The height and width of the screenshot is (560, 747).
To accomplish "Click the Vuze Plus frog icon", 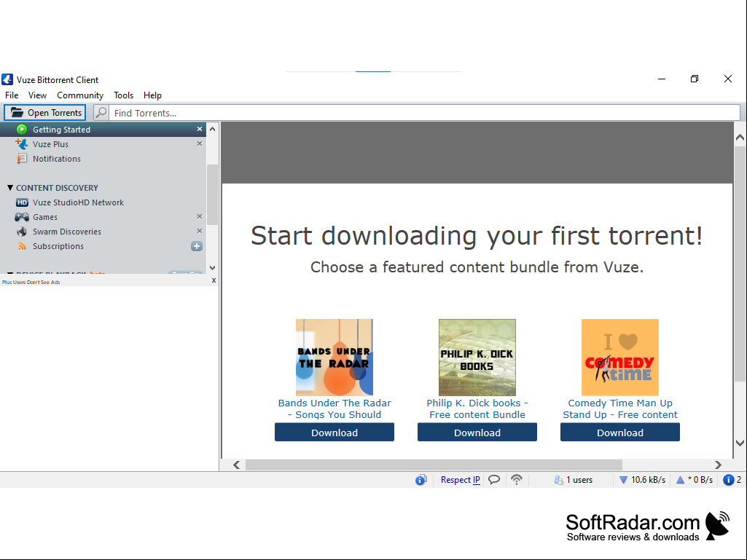I will (21, 143).
